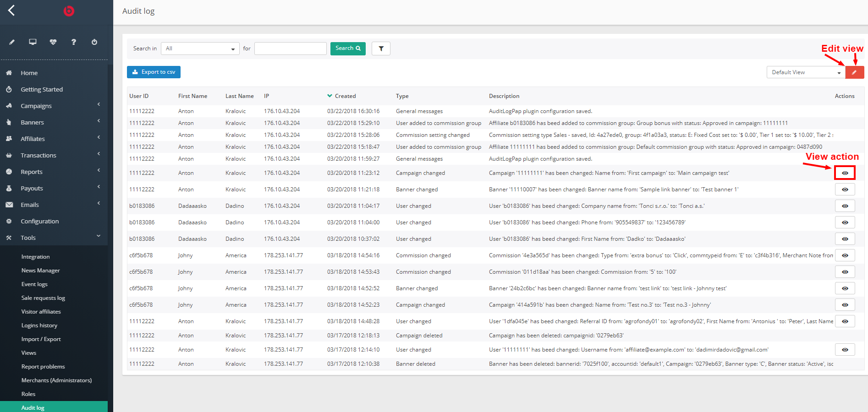Click the Transactions basket icon
Viewport: 868px width, 412px height.
tap(9, 155)
